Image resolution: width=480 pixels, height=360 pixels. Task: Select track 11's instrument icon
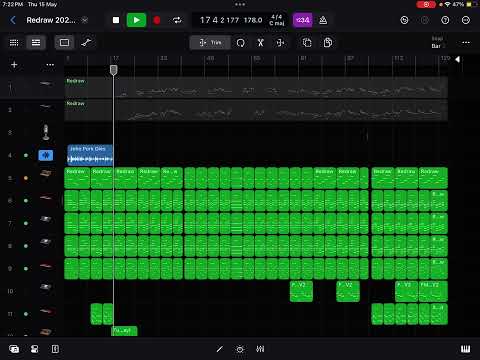click(x=46, y=311)
